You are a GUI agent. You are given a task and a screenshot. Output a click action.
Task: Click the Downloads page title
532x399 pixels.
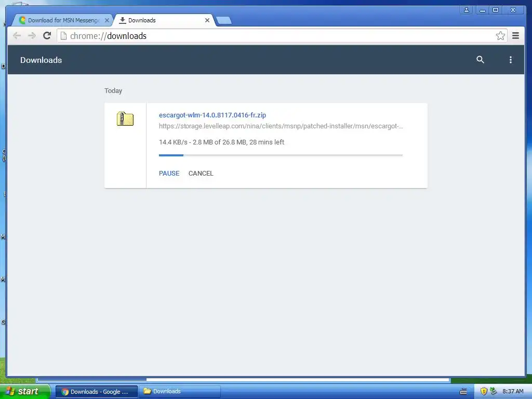pos(41,60)
